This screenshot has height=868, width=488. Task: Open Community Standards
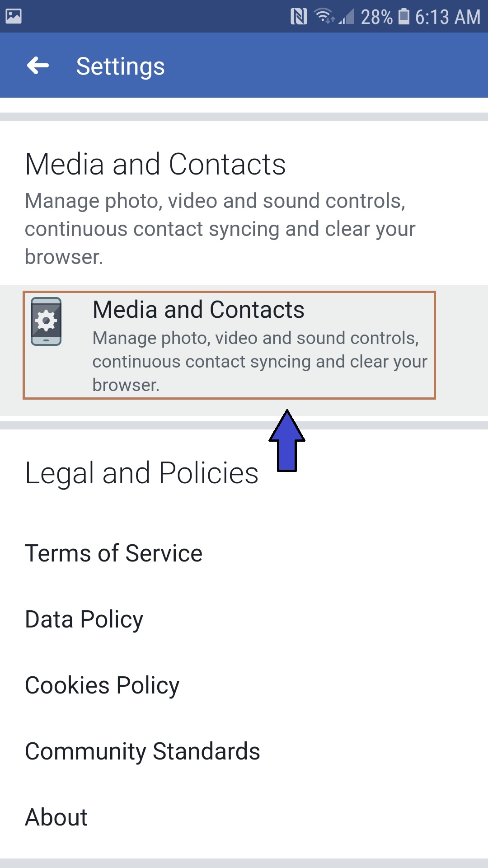click(x=143, y=751)
